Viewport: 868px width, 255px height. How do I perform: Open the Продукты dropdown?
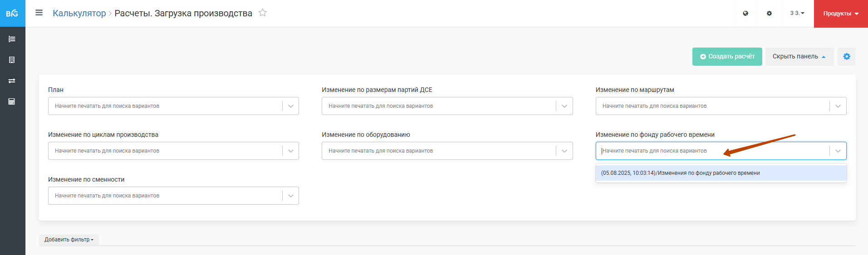[841, 14]
